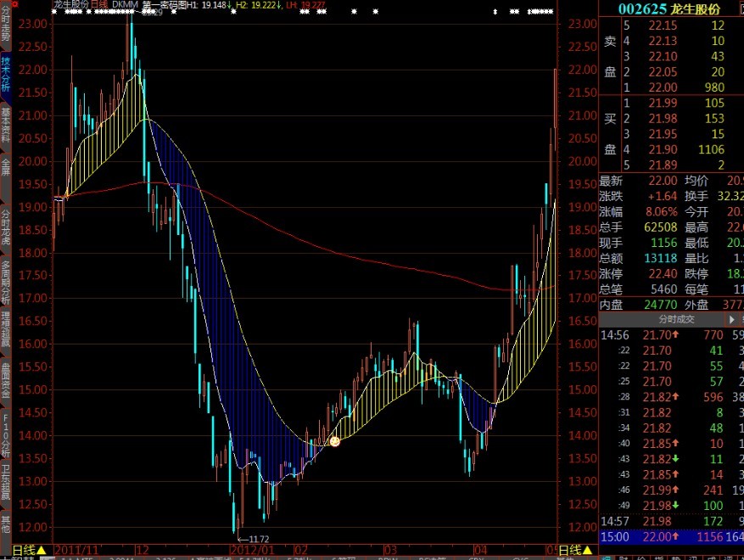Click the green down arrow after H2 value
The width and height of the screenshot is (744, 560).
point(277,5)
